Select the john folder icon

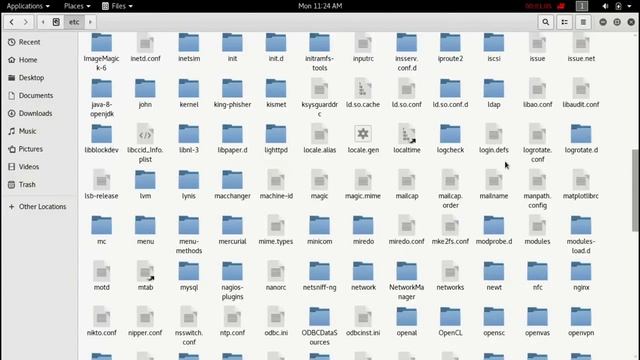(x=145, y=88)
